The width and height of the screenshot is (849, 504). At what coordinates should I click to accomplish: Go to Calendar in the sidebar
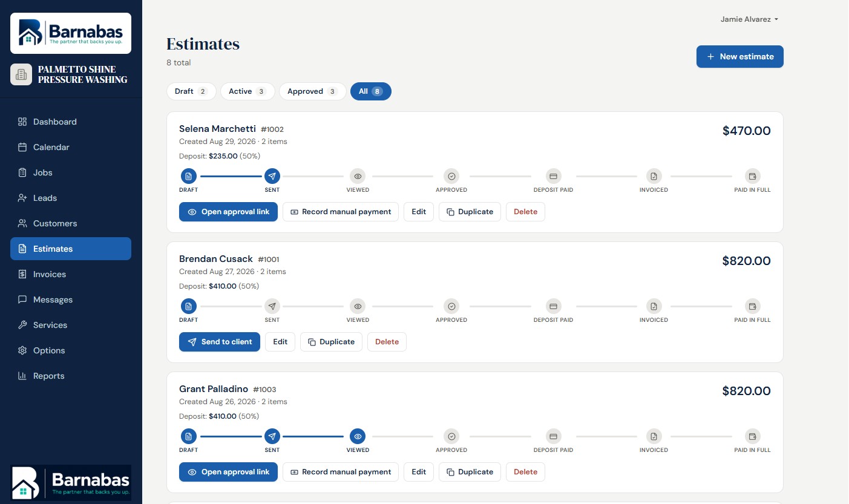(71, 147)
